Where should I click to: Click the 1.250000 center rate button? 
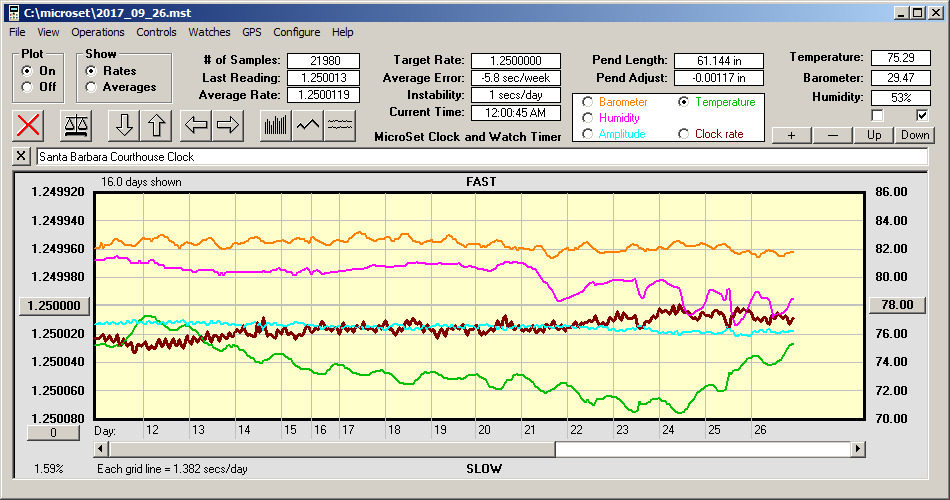click(x=55, y=305)
